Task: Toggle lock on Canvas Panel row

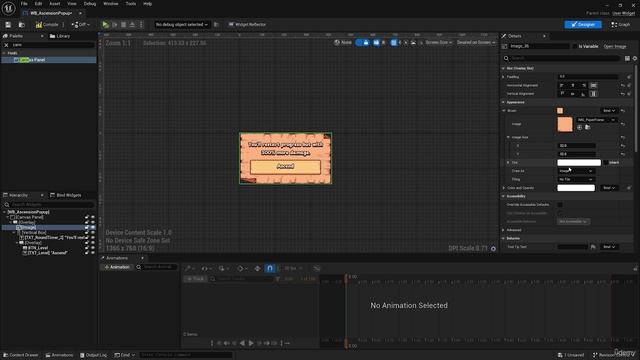Action: (x=87, y=218)
